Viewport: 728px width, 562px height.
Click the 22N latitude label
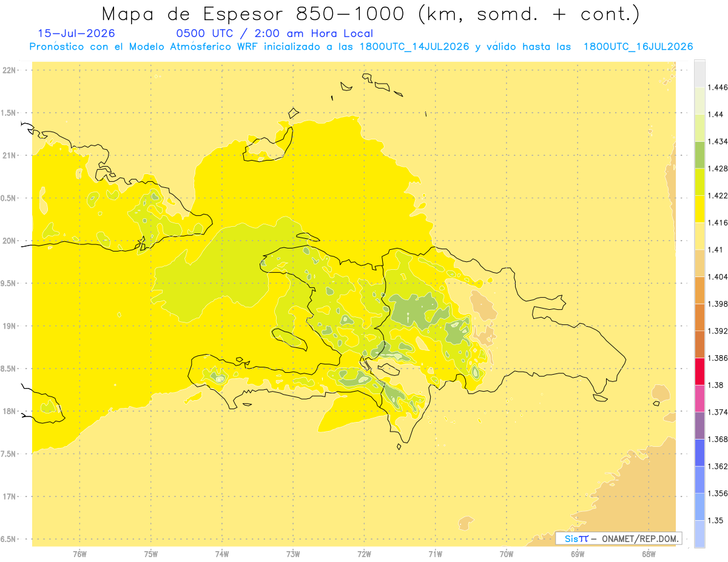coord(10,70)
